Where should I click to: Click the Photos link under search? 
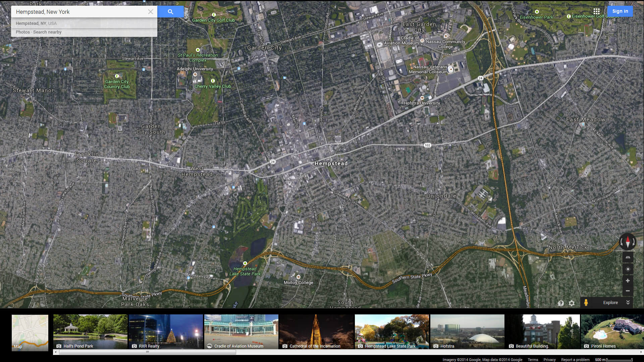(x=22, y=32)
